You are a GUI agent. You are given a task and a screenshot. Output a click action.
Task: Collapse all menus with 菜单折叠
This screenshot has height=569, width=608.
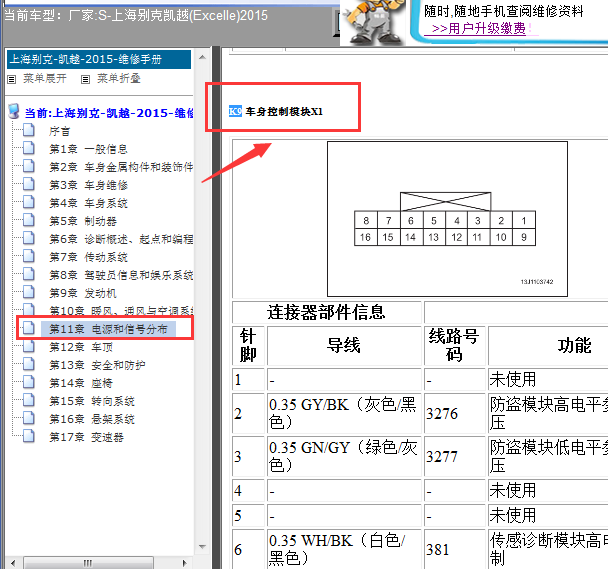(x=119, y=78)
